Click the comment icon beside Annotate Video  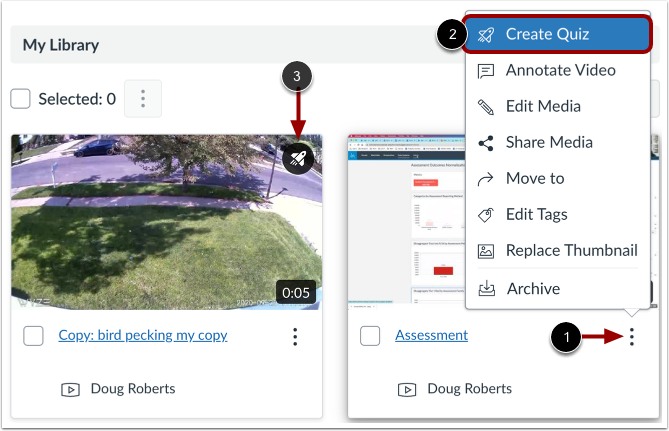[486, 71]
